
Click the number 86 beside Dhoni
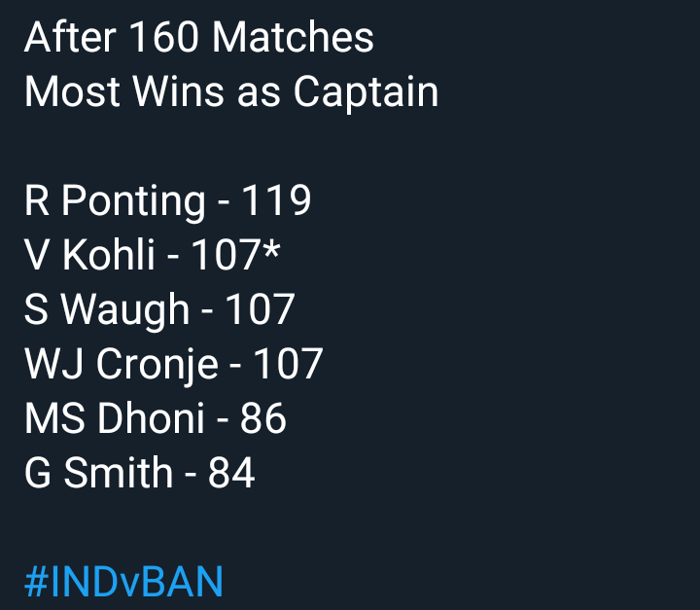[262, 418]
